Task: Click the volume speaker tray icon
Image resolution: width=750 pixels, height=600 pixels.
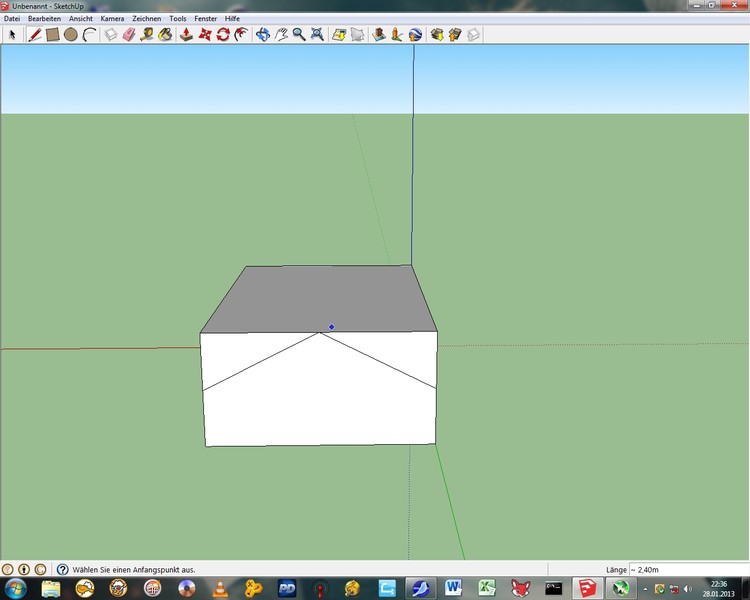Action: click(688, 589)
